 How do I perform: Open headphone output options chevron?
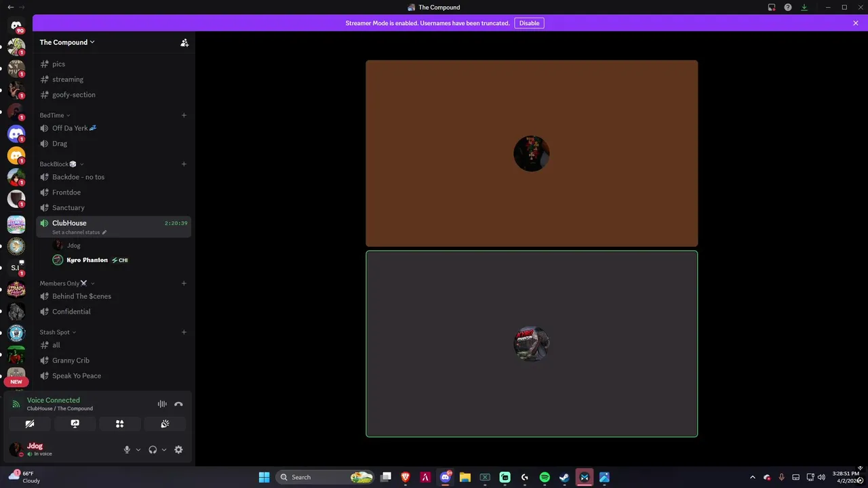coord(164,449)
